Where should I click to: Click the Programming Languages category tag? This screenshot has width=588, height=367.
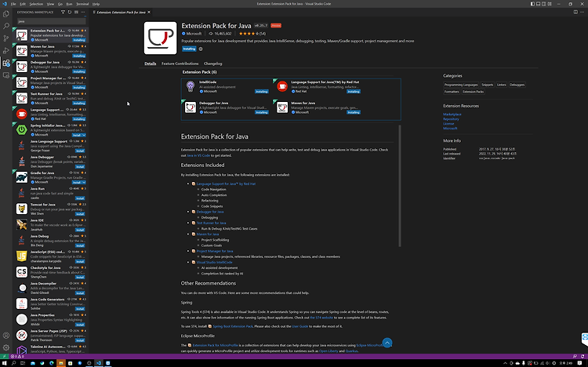click(461, 85)
